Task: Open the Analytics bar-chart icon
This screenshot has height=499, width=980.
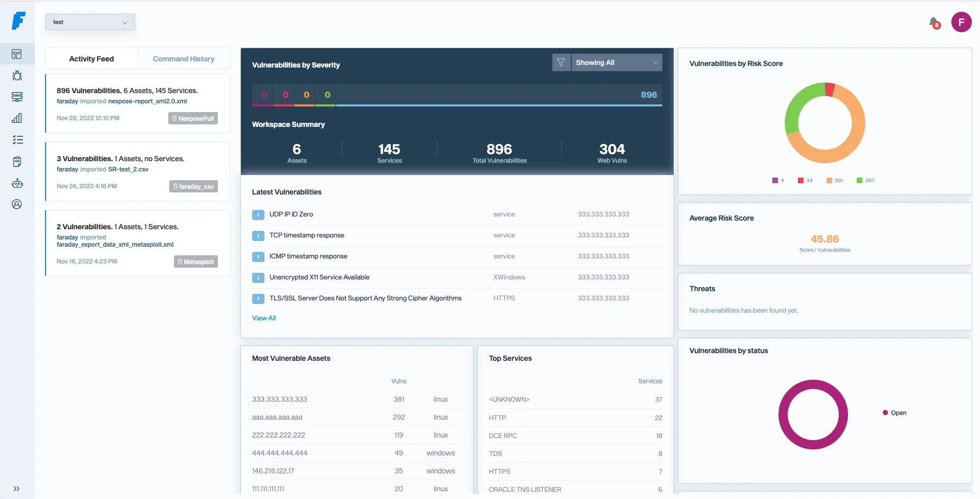Action: (17, 118)
